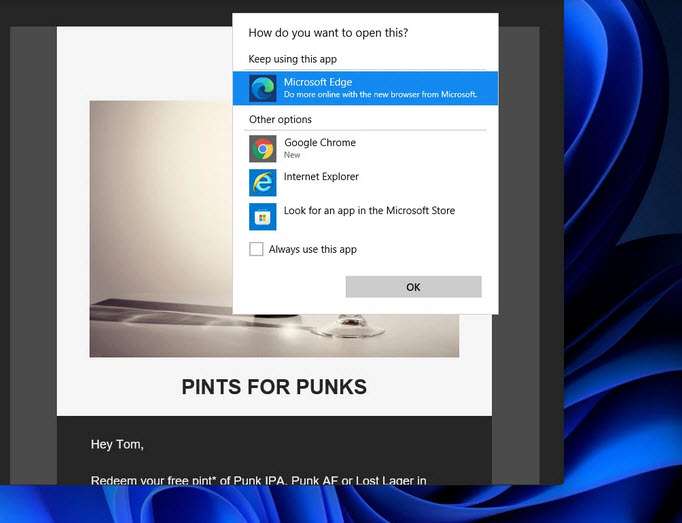This screenshot has height=523, width=682.
Task: Click the 'Other options' heading
Action: pyautogui.click(x=280, y=119)
